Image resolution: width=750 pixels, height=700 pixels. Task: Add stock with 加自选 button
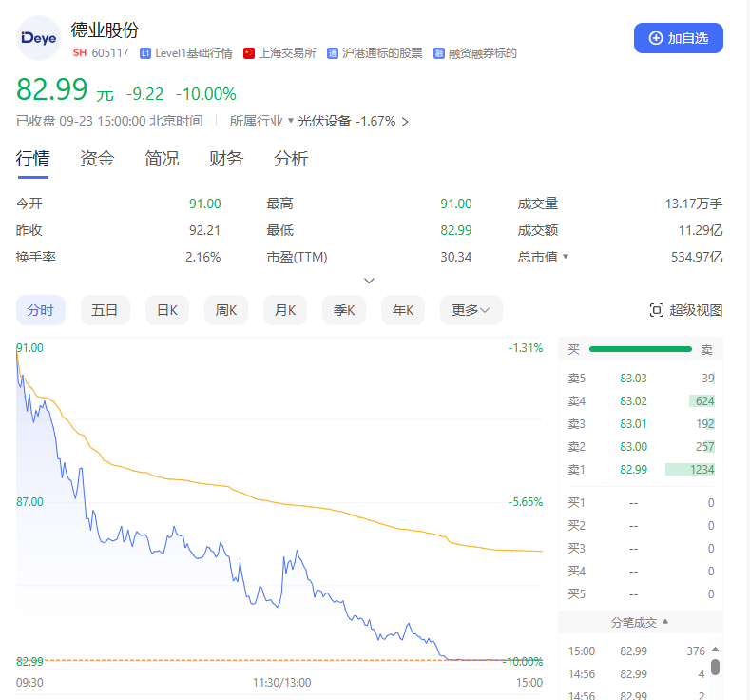coord(679,38)
